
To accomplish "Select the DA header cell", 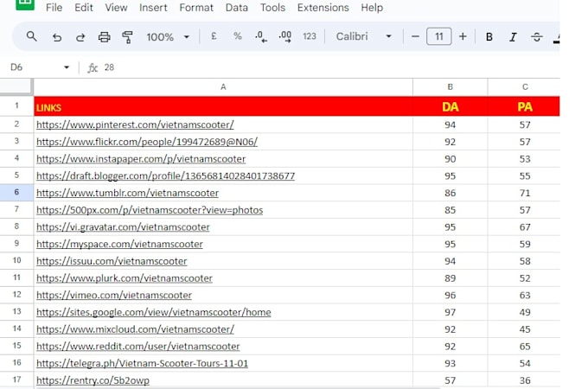I will pyautogui.click(x=450, y=106).
